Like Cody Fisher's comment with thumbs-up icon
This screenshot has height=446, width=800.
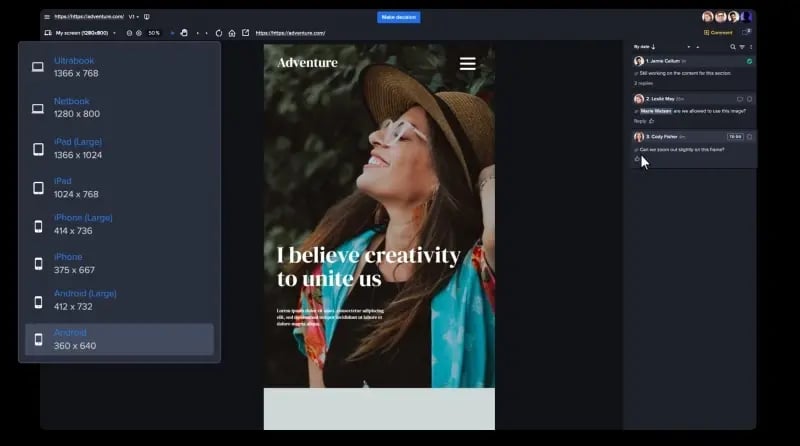(x=637, y=159)
